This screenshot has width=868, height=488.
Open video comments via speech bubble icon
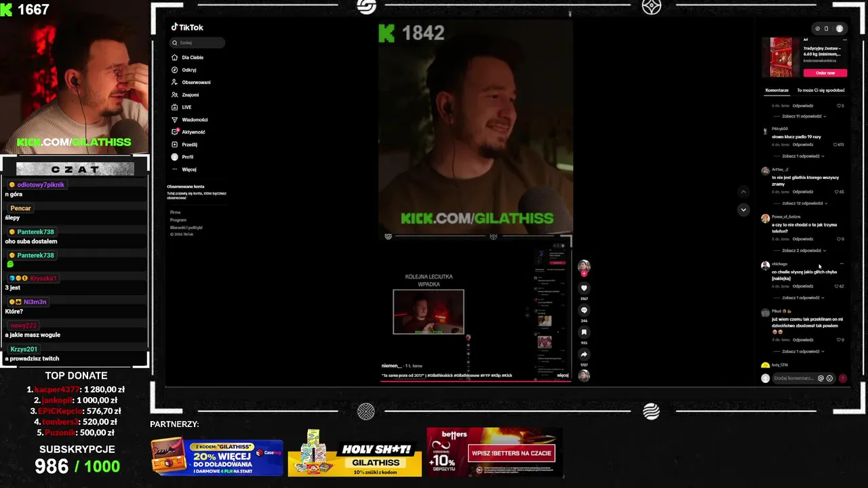(584, 310)
